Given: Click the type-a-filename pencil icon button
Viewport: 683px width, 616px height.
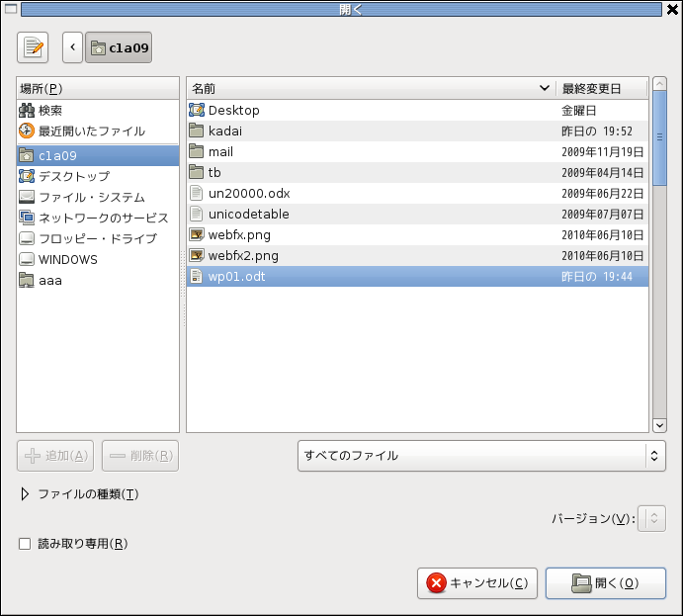Looking at the screenshot, I should tap(33, 46).
